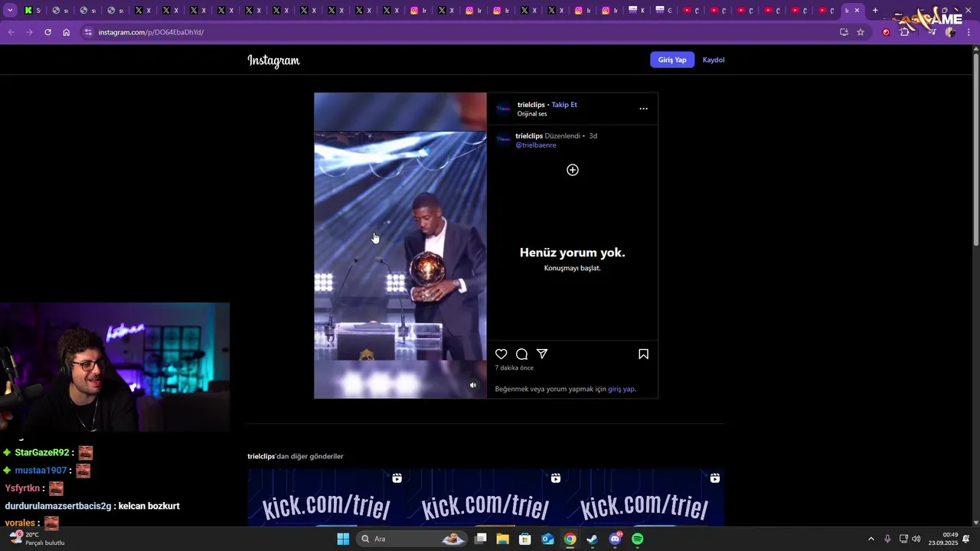This screenshot has width=980, height=551.
Task: Switch to the first Kick tab
Action: coord(32,10)
